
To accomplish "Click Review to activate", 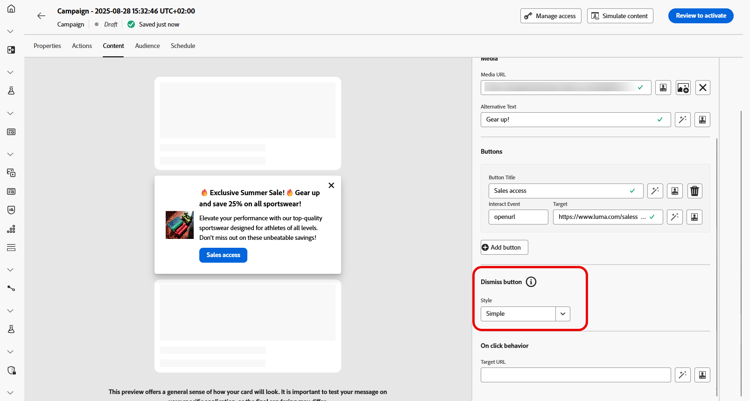I will (701, 16).
